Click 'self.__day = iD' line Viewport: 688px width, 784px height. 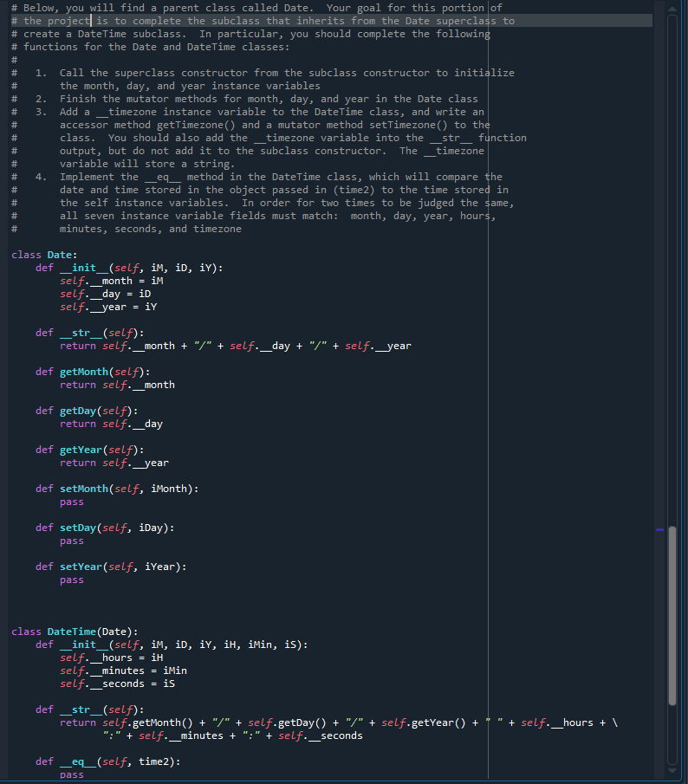(105, 294)
